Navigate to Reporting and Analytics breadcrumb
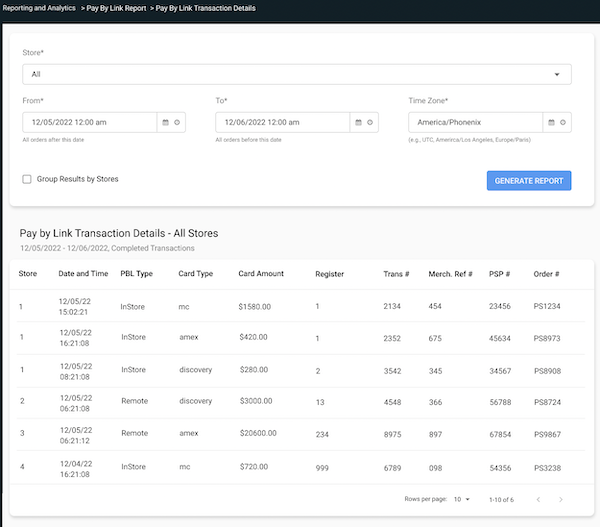The width and height of the screenshot is (600, 527). 39,8
